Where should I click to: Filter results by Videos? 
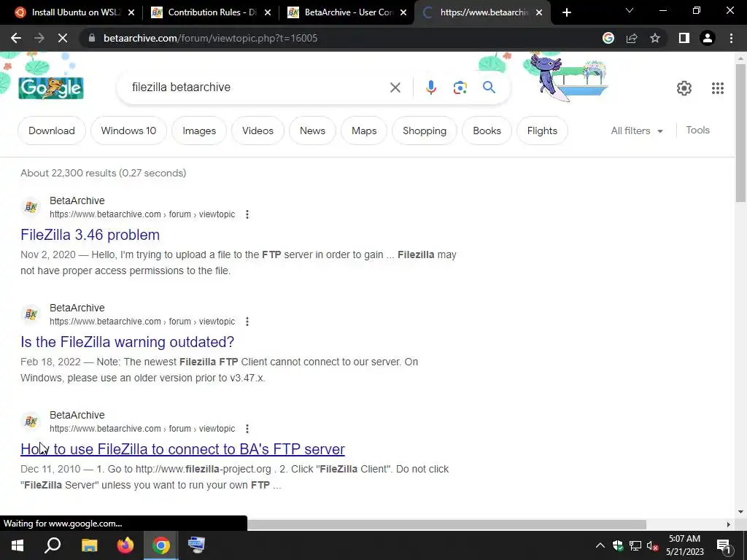point(258,131)
